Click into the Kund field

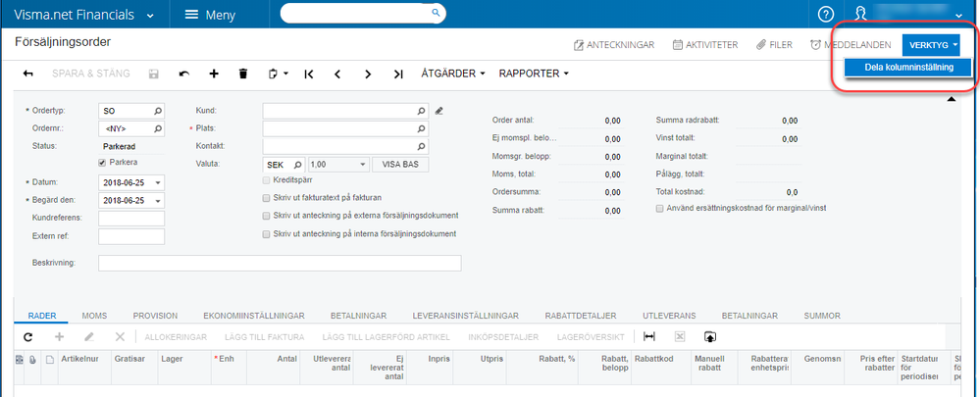345,111
